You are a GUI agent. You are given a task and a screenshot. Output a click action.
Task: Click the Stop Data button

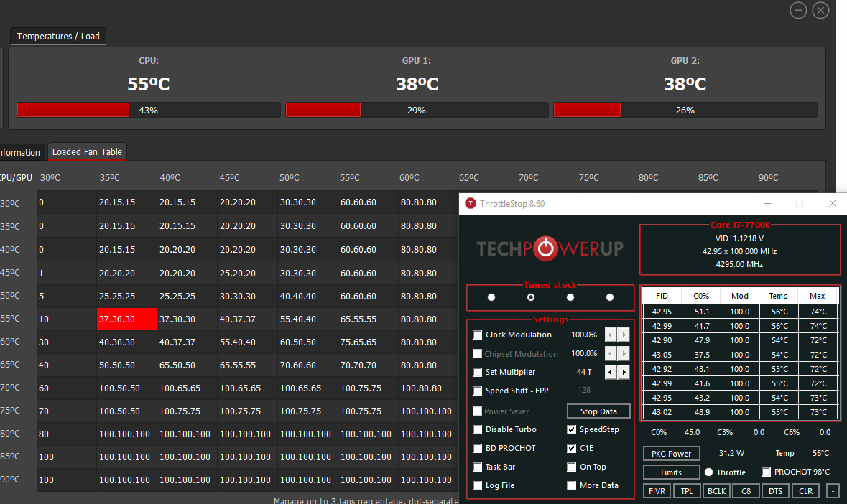[598, 411]
